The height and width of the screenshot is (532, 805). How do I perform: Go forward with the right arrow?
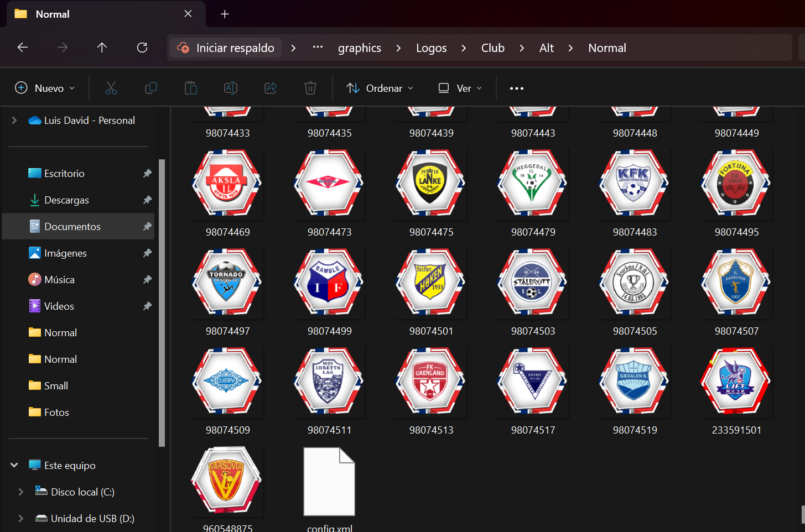(63, 48)
